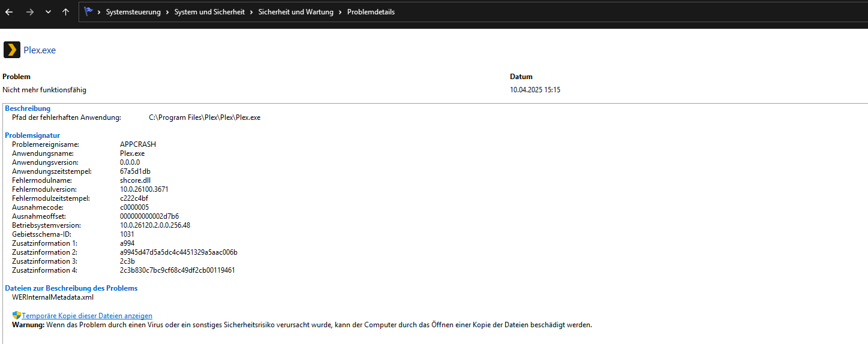This screenshot has height=344, width=868.
Task: Select Betriebssystemversion value 10.0.26120.2.0.0.256.48
Action: pos(155,225)
